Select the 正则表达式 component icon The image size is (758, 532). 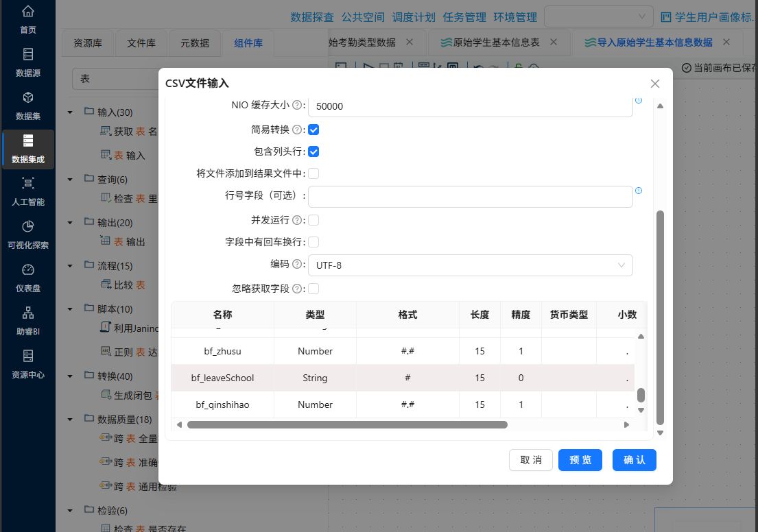pos(106,351)
